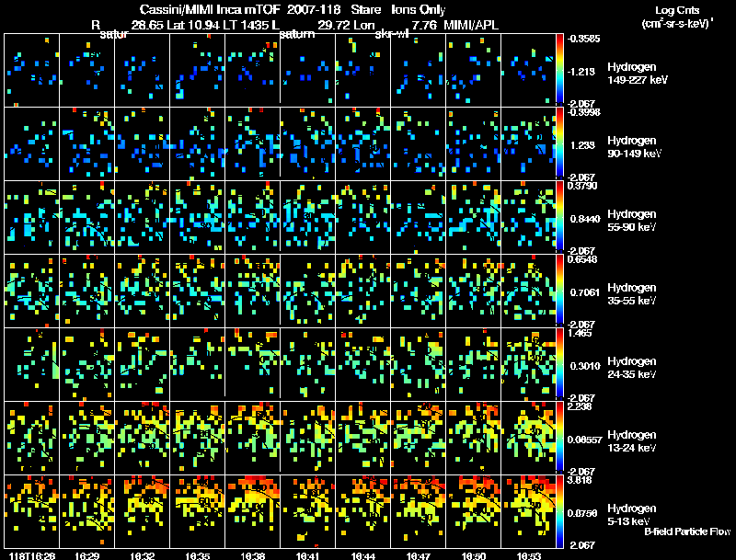This screenshot has width=736, height=560.
Task: Click the 'Hydrogen 149-227 keV' row label
Action: pyautogui.click(x=638, y=74)
